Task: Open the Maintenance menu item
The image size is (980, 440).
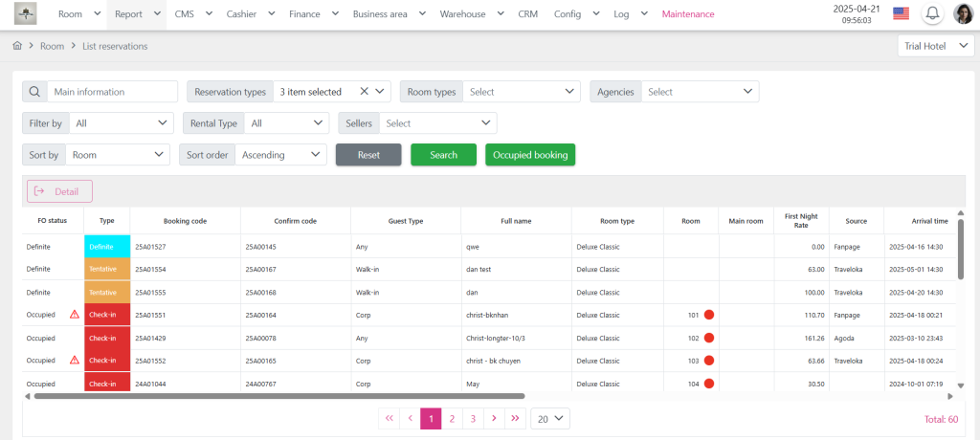Action: tap(688, 14)
